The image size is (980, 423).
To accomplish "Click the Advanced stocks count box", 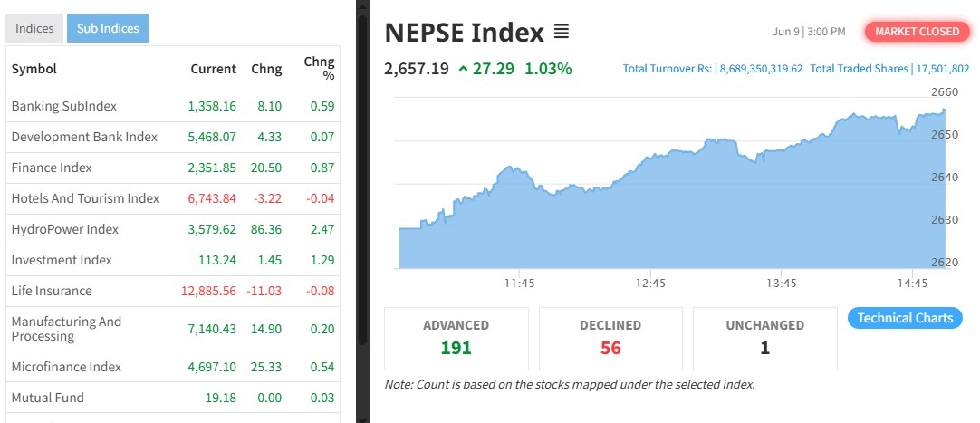I will 456,338.
